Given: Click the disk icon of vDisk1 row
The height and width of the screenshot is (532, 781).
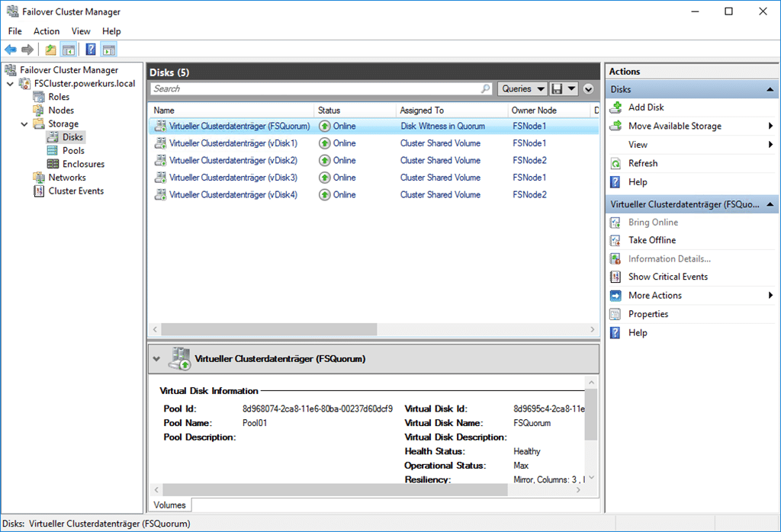Looking at the screenshot, I should click(x=160, y=143).
